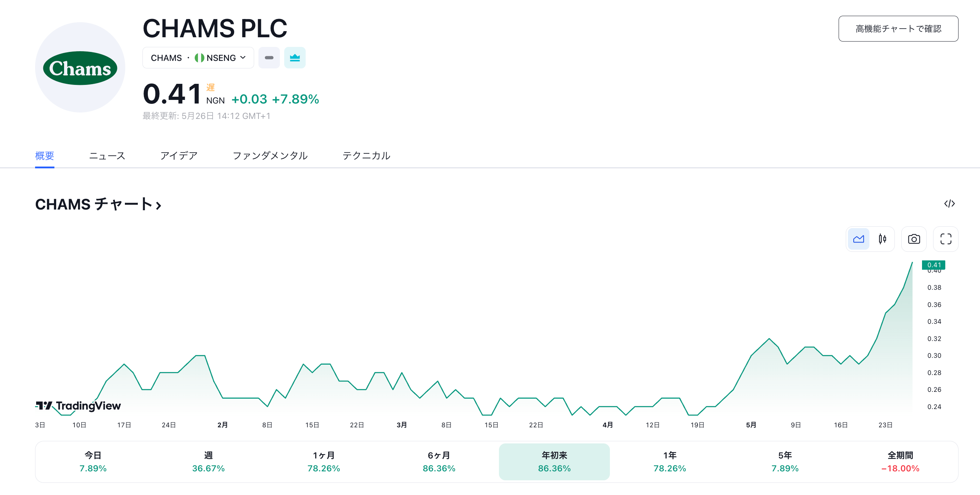
Task: Click the 3月 label on time axis
Action: [402, 425]
